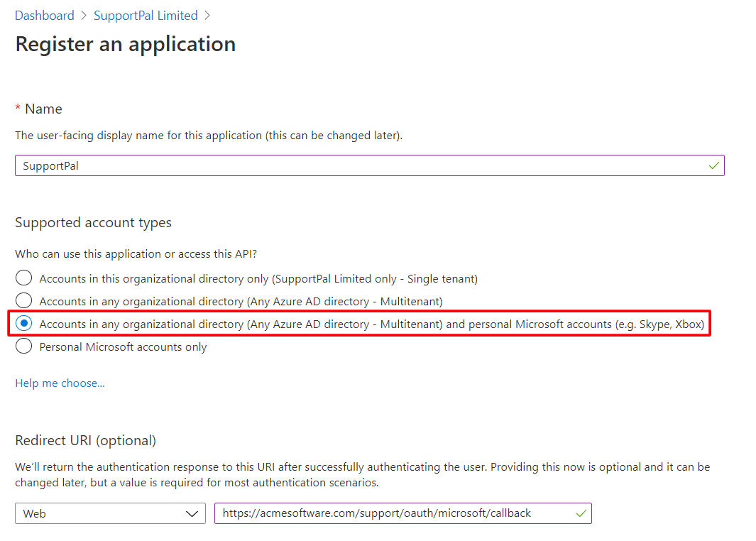Image resolution: width=756 pixels, height=541 pixels.
Task: Click the application Name input field
Action: (x=369, y=165)
